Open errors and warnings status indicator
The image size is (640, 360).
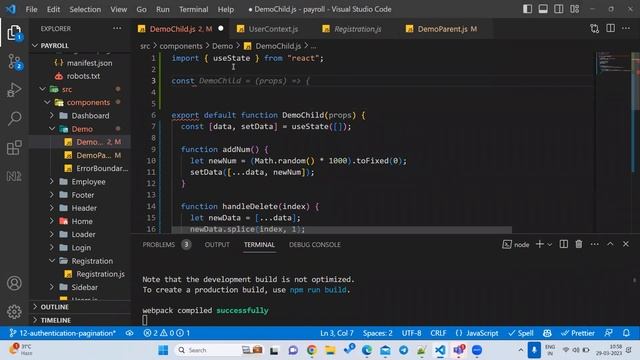click(167, 333)
